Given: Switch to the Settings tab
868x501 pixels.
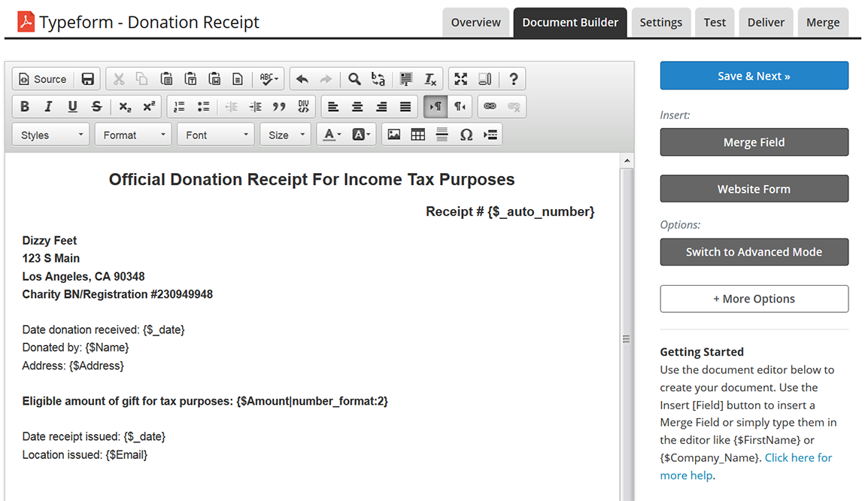Looking at the screenshot, I should tap(660, 23).
